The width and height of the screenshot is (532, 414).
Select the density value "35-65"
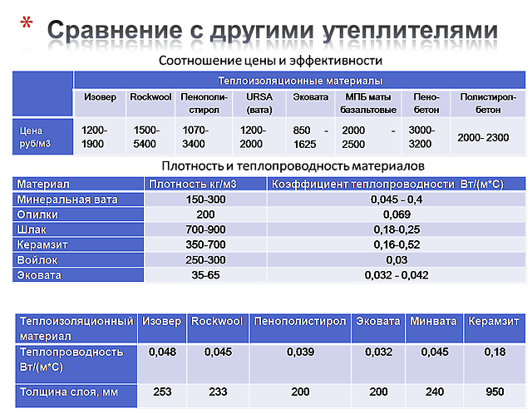(205, 275)
